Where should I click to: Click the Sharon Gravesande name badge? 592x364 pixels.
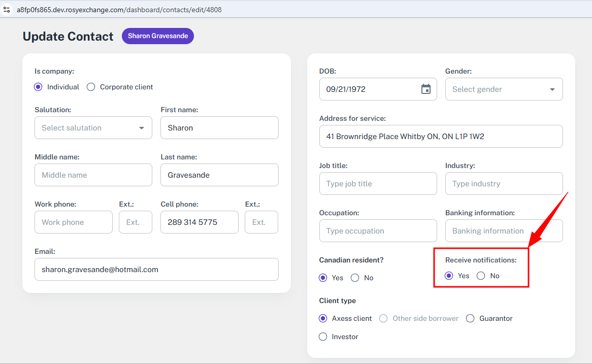(158, 36)
